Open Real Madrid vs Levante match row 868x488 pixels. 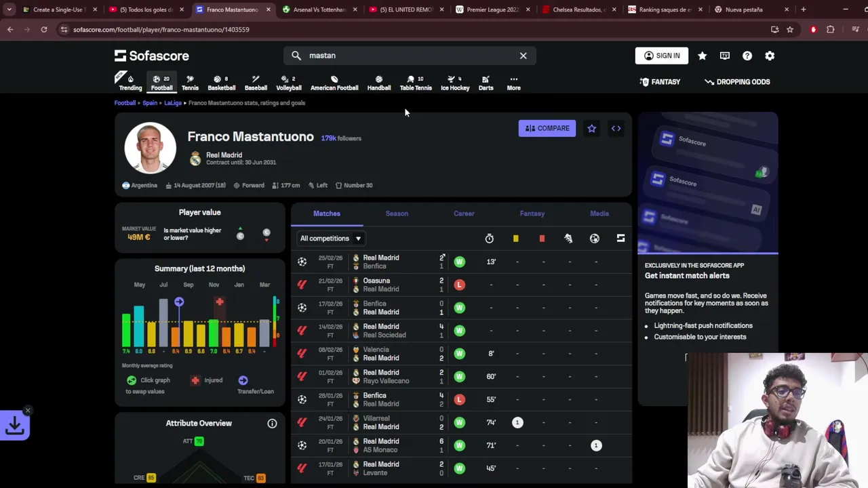pyautogui.click(x=462, y=468)
